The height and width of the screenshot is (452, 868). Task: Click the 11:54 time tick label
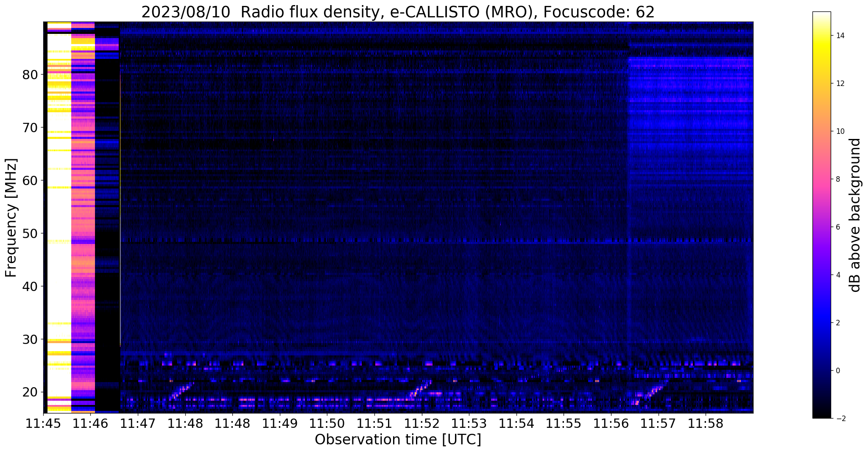[x=516, y=424]
